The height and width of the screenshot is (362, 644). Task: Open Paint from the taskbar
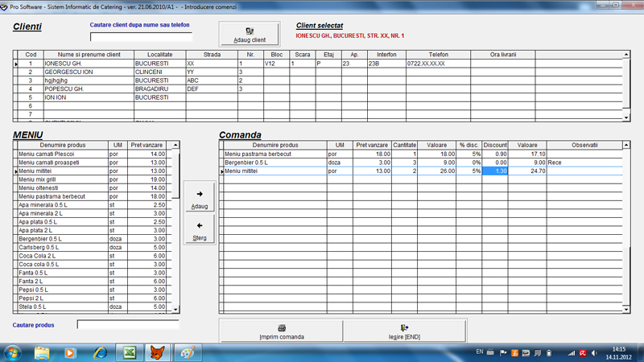(188, 352)
